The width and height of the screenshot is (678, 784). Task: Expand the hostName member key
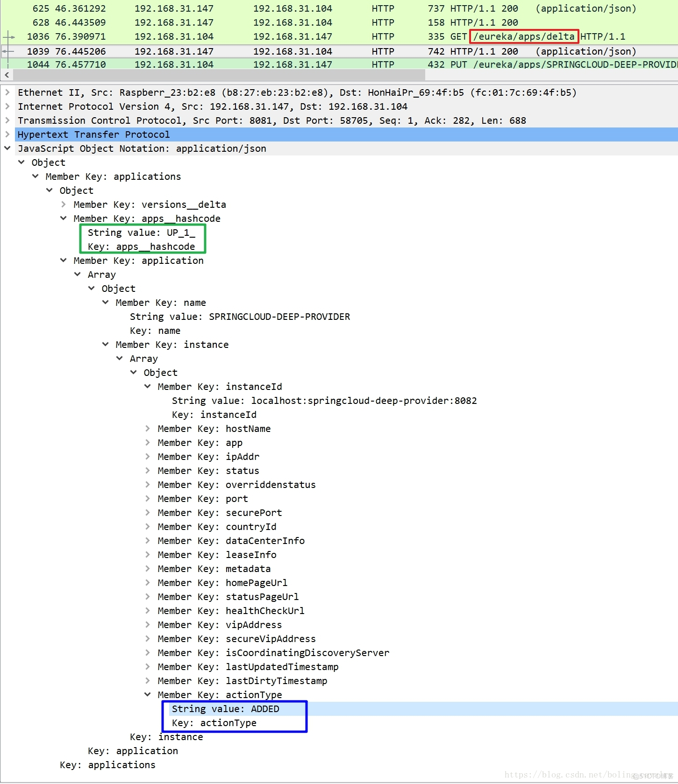click(x=148, y=429)
